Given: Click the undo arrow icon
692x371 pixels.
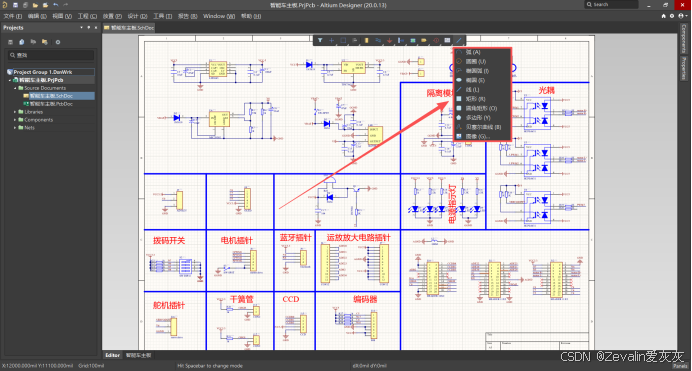Looking at the screenshot, I should tap(56, 5).
